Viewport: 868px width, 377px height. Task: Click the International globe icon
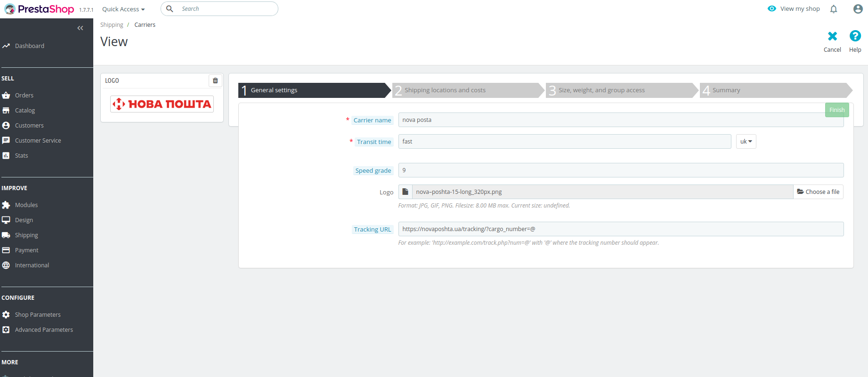pos(6,265)
